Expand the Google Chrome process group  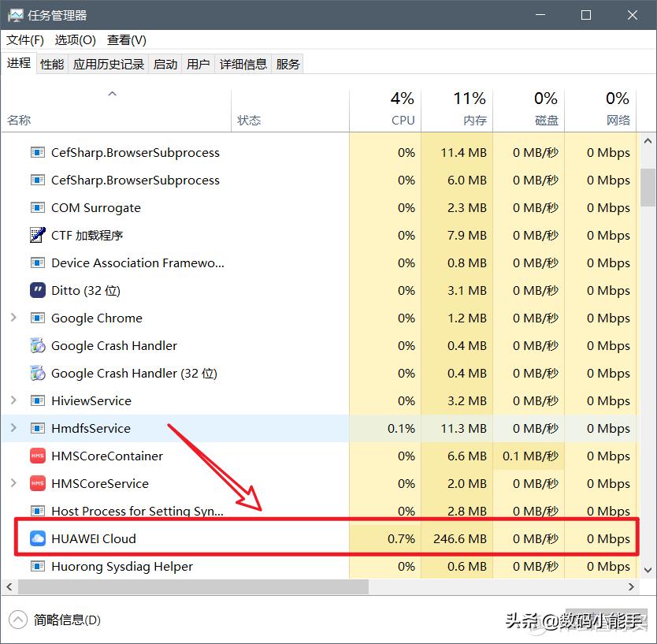(x=14, y=318)
